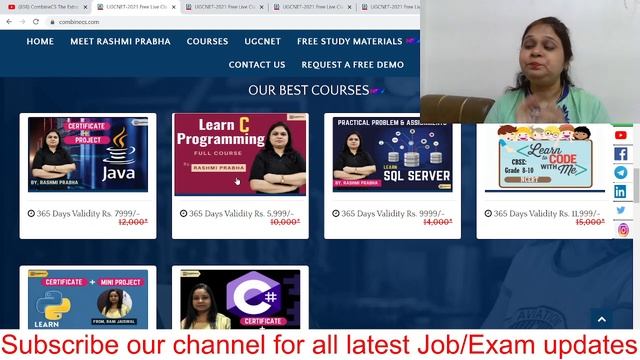Screen dimensions: 640x360
Task: Click the struck-through 10,000 price
Action: click(285, 222)
